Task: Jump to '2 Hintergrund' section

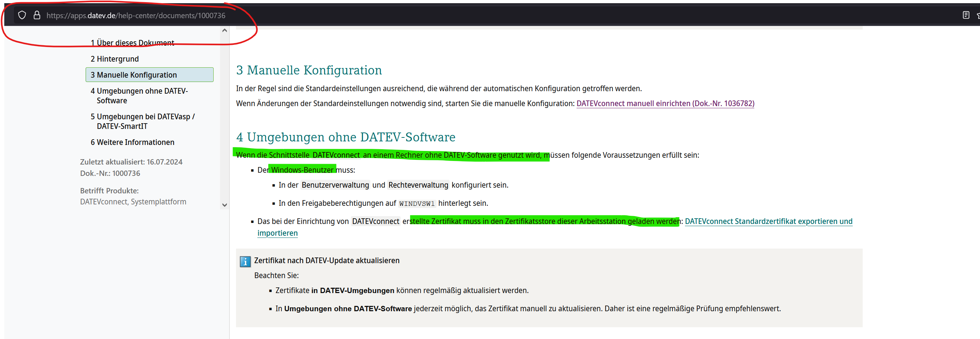Action: [114, 59]
